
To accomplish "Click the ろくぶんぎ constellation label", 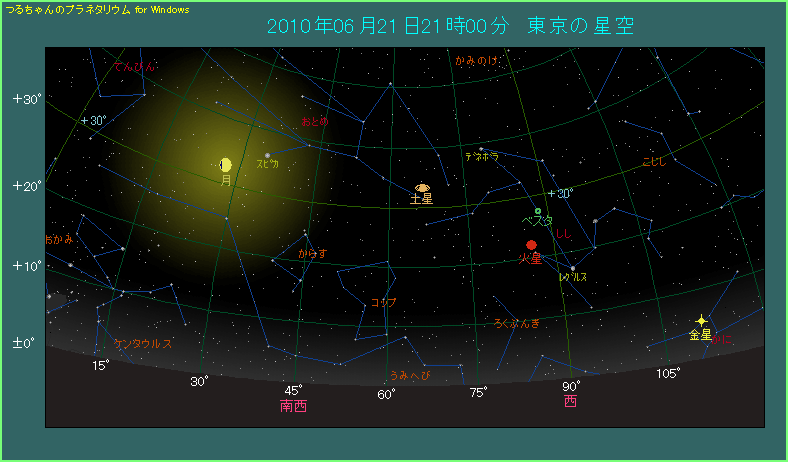I will click(x=517, y=323).
